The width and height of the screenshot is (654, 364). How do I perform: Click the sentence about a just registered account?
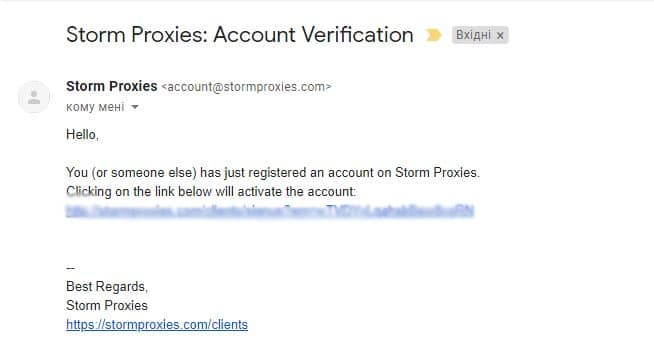point(273,173)
